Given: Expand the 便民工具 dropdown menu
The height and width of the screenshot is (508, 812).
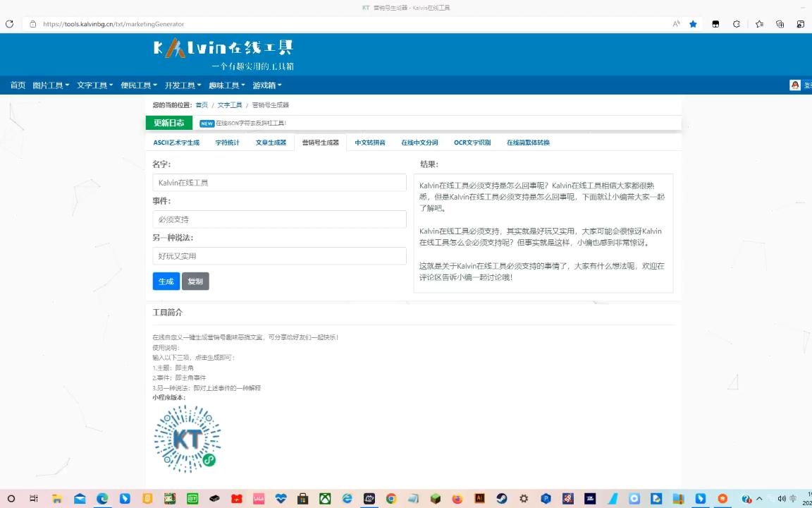Looking at the screenshot, I should pos(139,85).
